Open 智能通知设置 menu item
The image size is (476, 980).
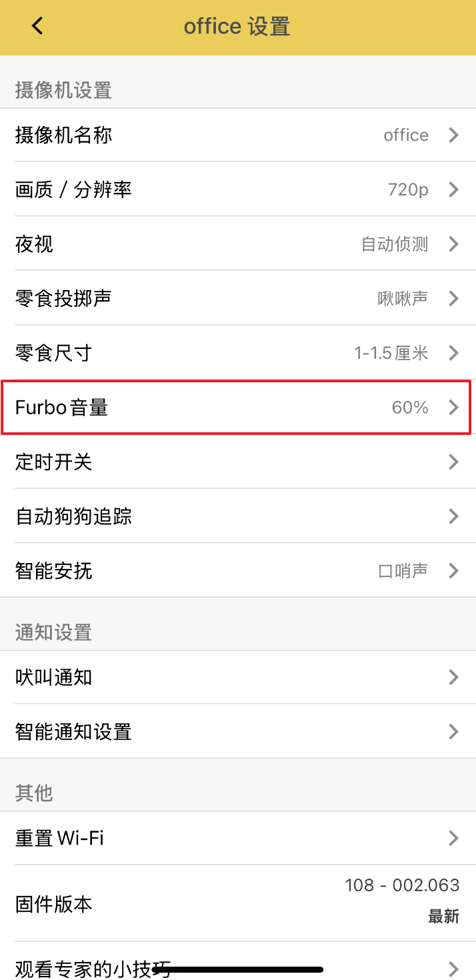point(237,732)
